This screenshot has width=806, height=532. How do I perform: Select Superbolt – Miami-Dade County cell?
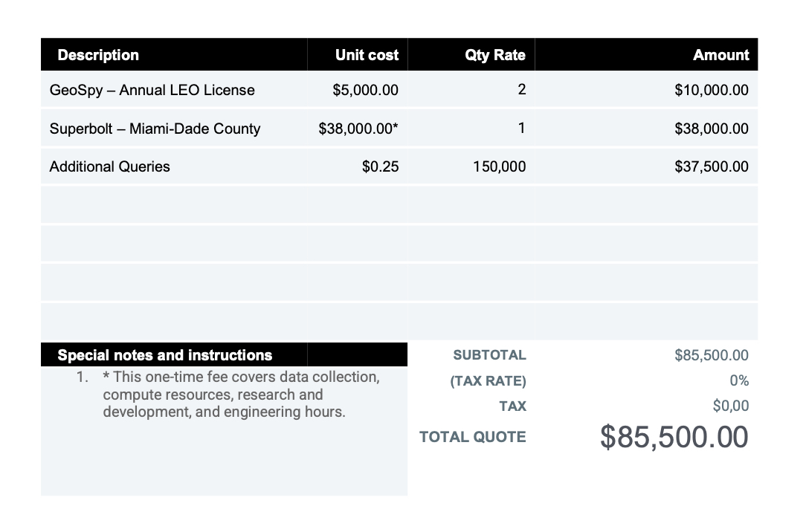pyautogui.click(x=155, y=129)
